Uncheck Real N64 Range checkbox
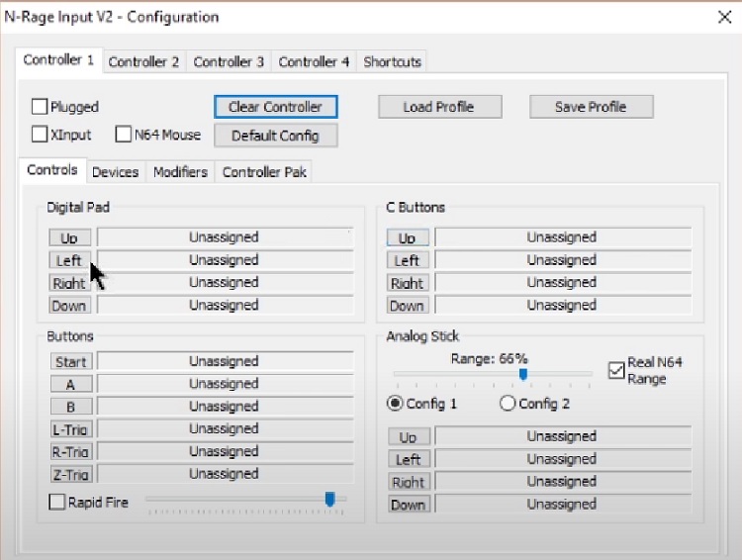Screen dimensions: 742x560 point(616,371)
